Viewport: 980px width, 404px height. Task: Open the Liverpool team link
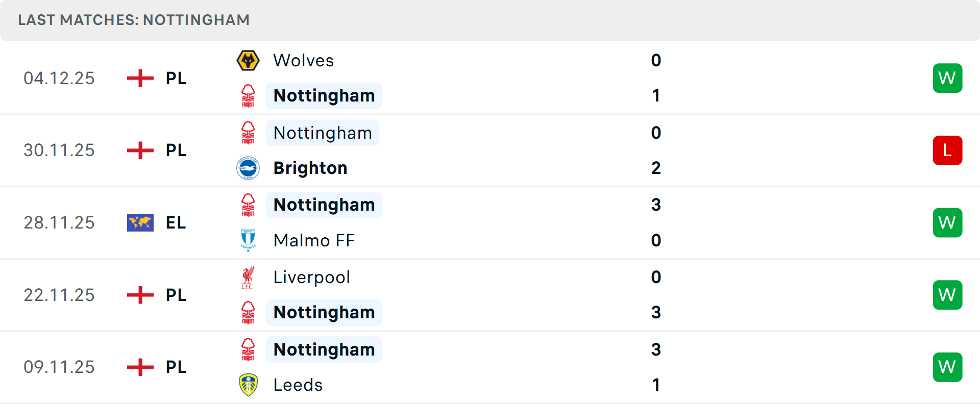tap(311, 277)
